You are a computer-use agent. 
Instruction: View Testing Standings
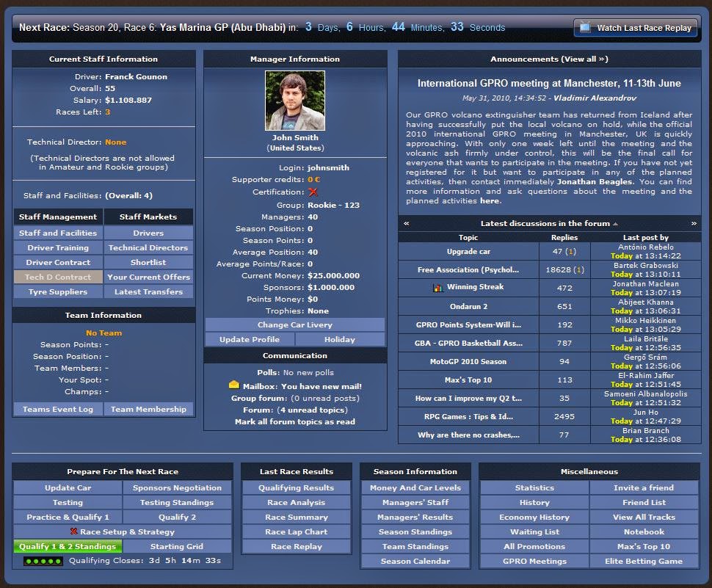177,502
